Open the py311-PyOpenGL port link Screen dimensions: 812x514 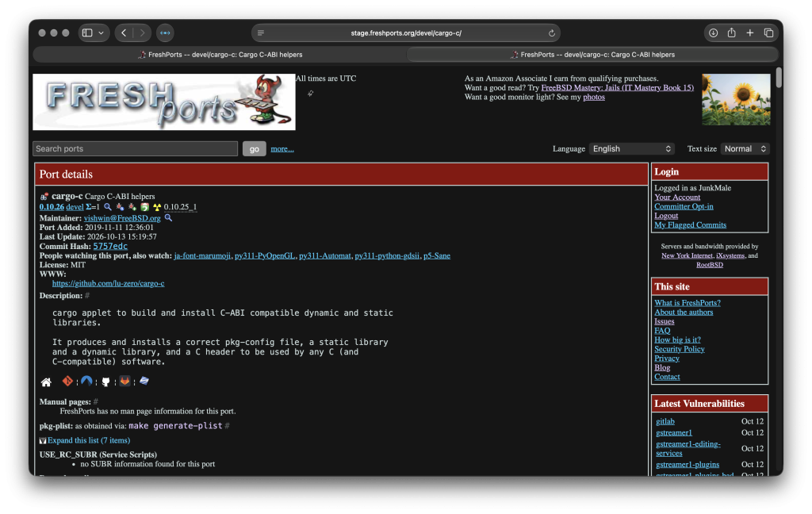[x=265, y=255]
